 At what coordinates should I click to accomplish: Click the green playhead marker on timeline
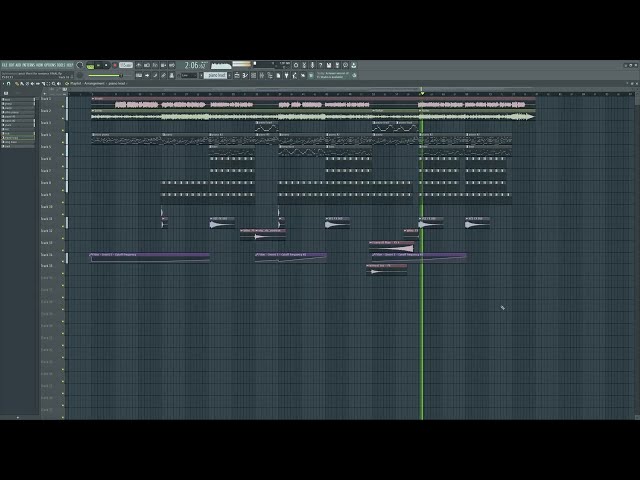click(422, 93)
